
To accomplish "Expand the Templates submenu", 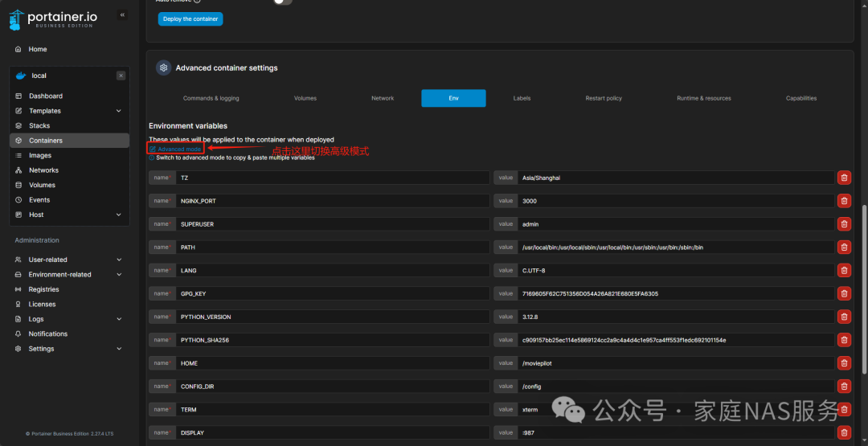I will coord(118,111).
